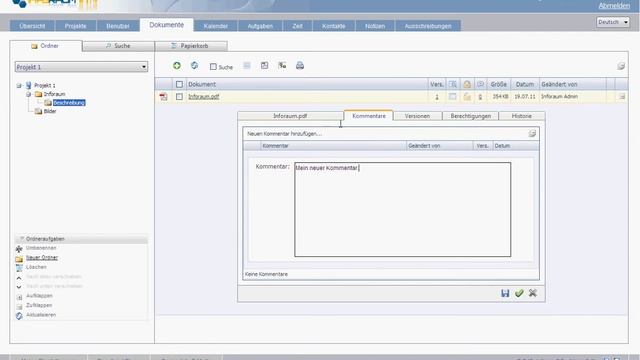Switch to the Suche subtab
Screen dimensions: 640x360
pos(118,46)
